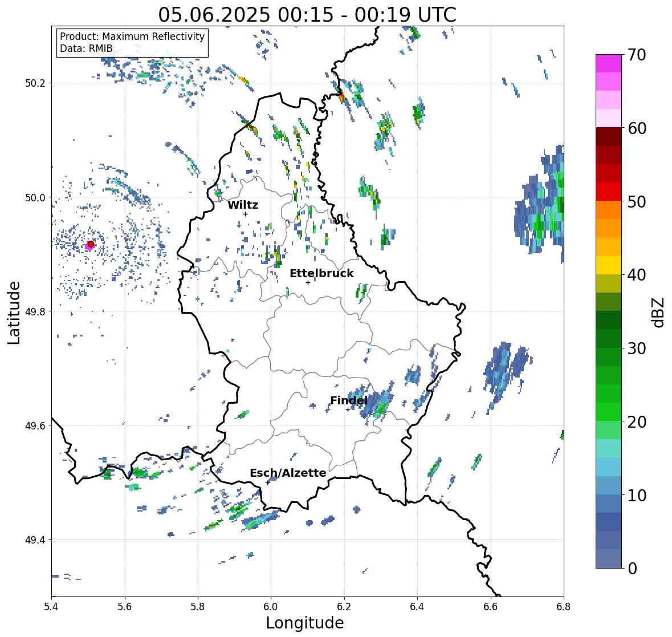The width and height of the screenshot is (672, 637).
Task: Click the 70 value on the colorbar
Action: click(637, 55)
